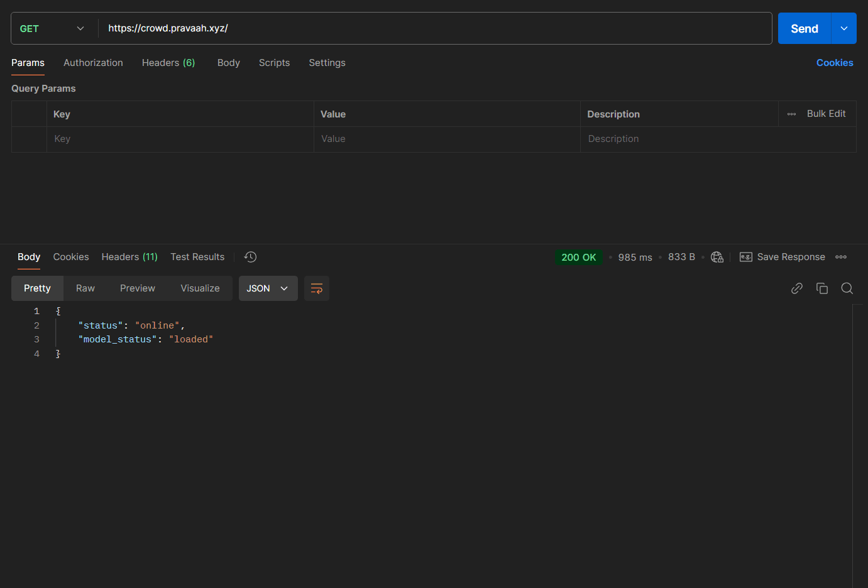Open the query params options dots
Image resolution: width=868 pixels, height=588 pixels.
(791, 114)
